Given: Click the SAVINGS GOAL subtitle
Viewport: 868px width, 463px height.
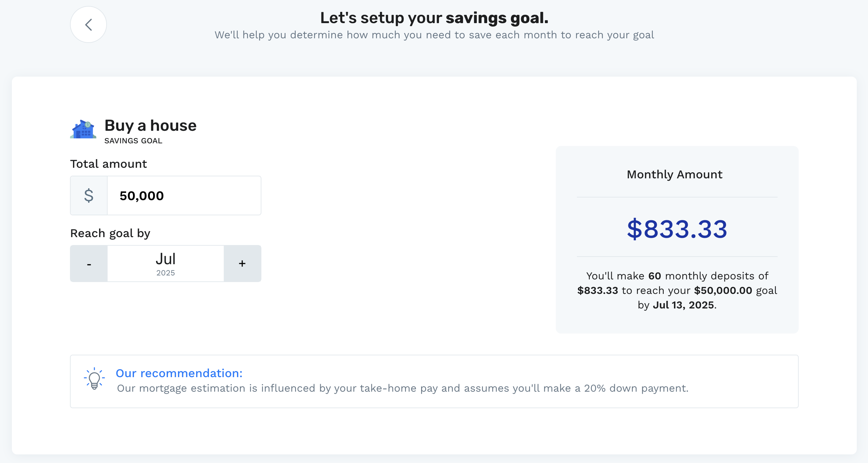Looking at the screenshot, I should (x=133, y=141).
